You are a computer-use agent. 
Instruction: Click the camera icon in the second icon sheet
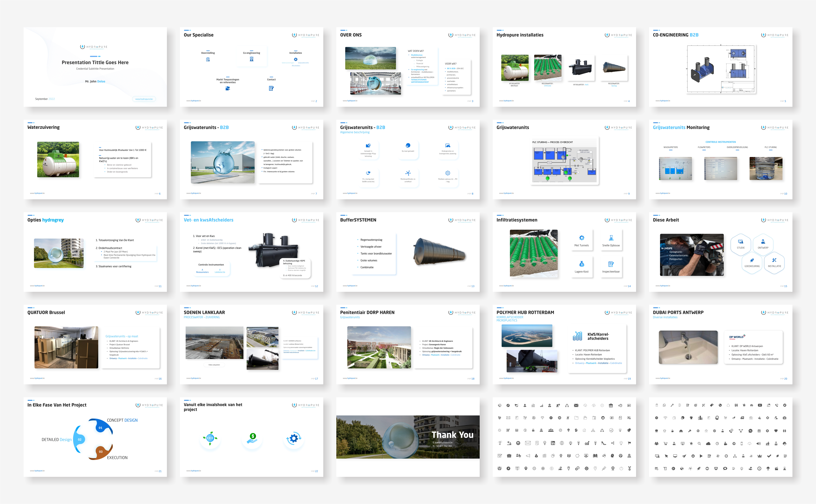click(x=752, y=405)
